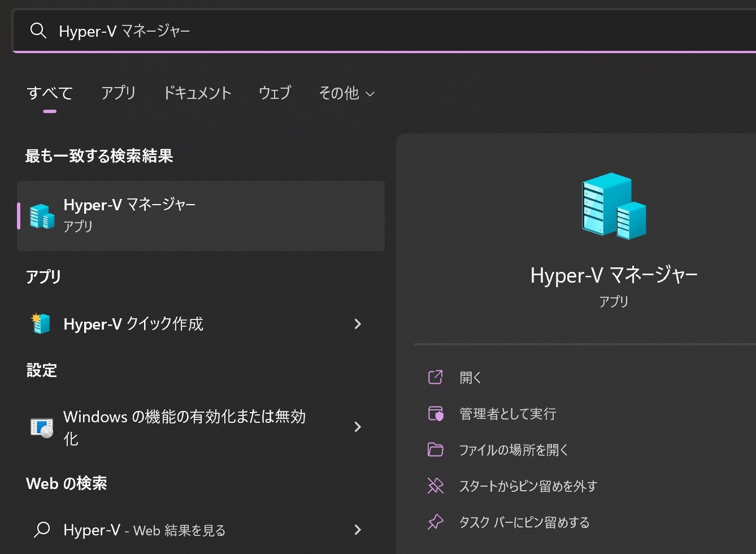Click the Hyper-V クイック作成 icon
The height and width of the screenshot is (554, 756).
[41, 323]
